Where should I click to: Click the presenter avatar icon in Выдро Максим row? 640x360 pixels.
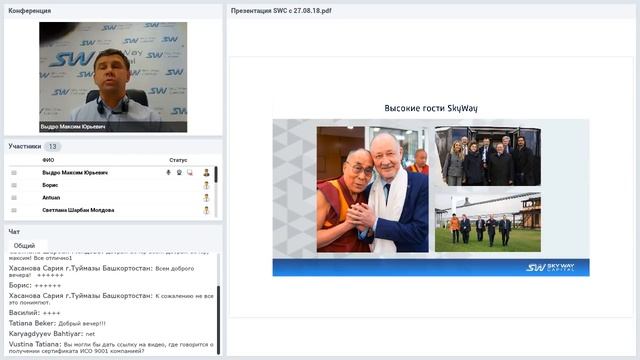point(206,173)
